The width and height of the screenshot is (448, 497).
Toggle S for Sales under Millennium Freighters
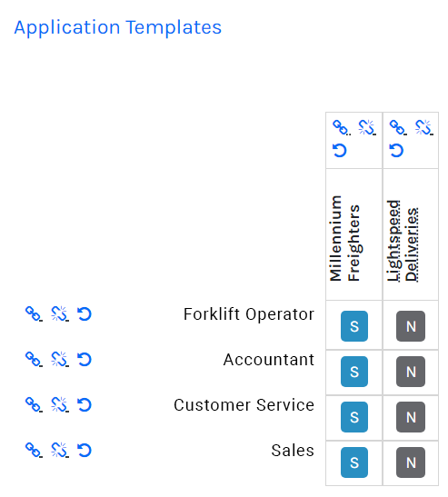(x=354, y=462)
